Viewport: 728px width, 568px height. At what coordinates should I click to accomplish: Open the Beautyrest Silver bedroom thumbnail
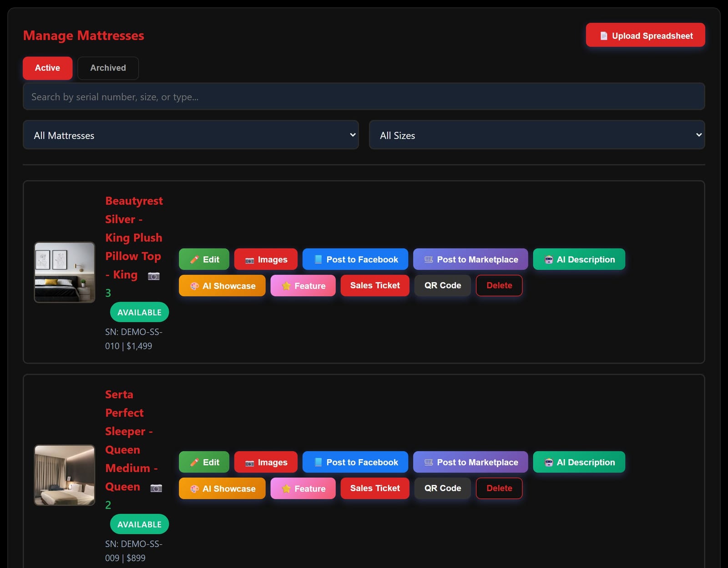pyautogui.click(x=65, y=272)
